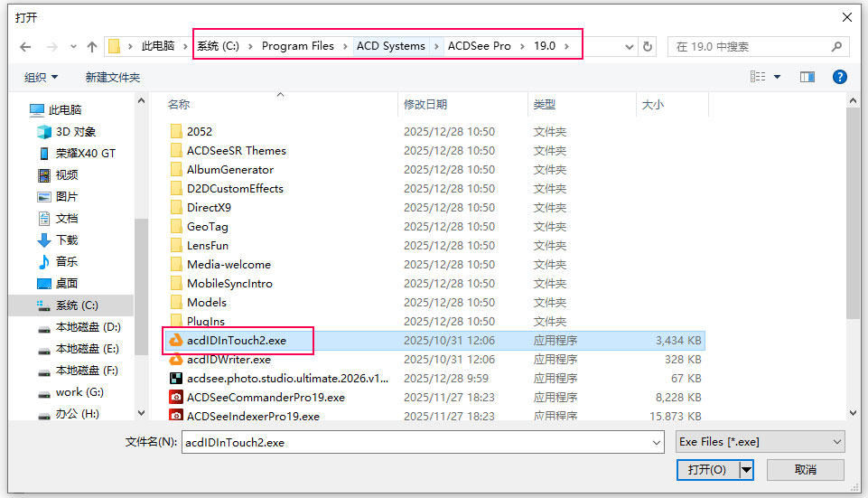Viewport: 868px width, 498px height.
Task: Select the ACDSeeSR Themes folder
Action: click(229, 151)
